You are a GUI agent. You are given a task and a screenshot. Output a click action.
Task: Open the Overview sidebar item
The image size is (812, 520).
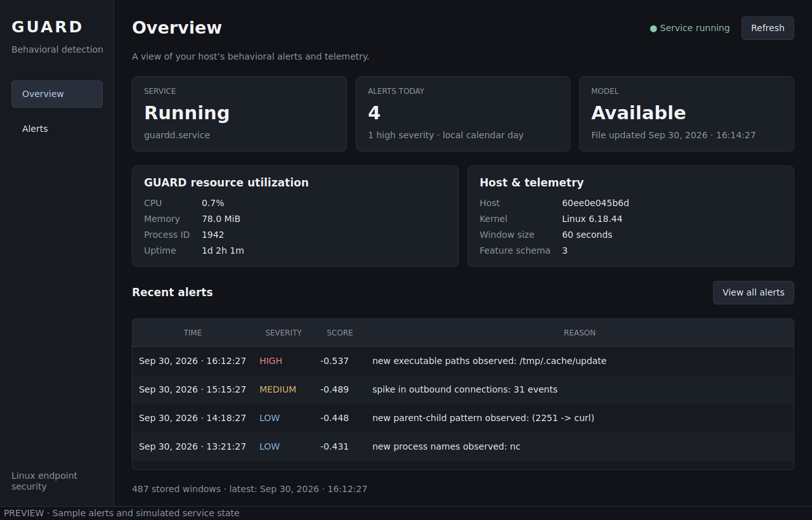coord(57,94)
